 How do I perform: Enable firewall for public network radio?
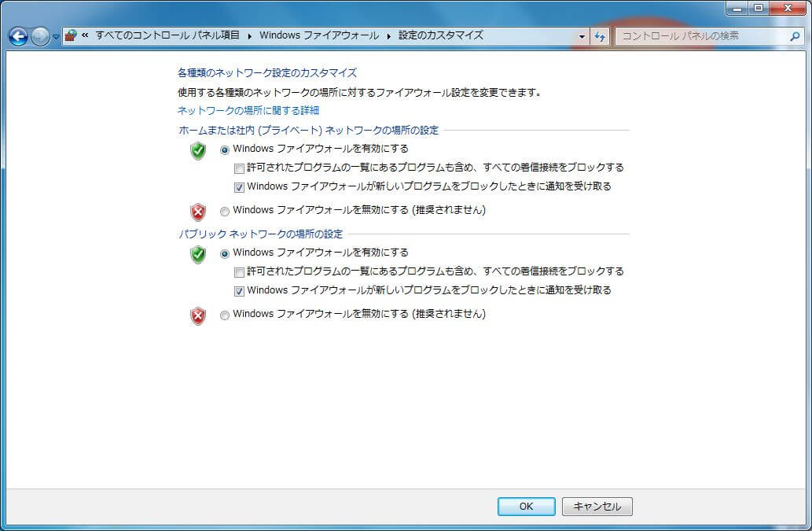pos(225,254)
